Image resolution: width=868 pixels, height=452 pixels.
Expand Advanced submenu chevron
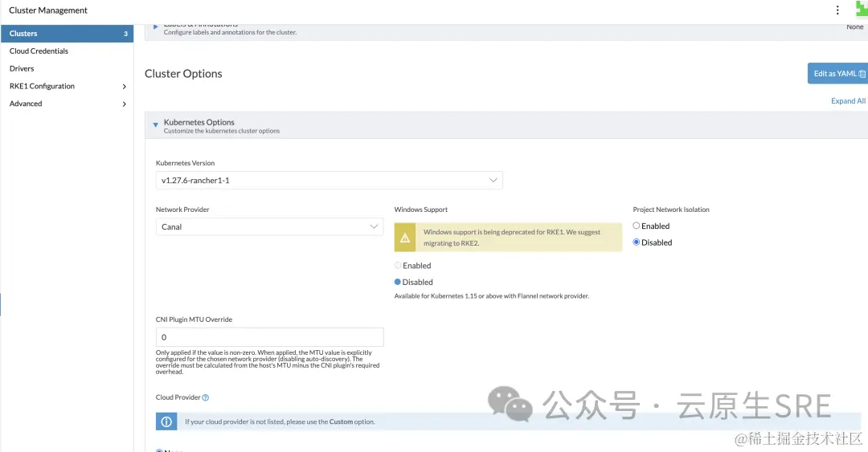coord(124,104)
